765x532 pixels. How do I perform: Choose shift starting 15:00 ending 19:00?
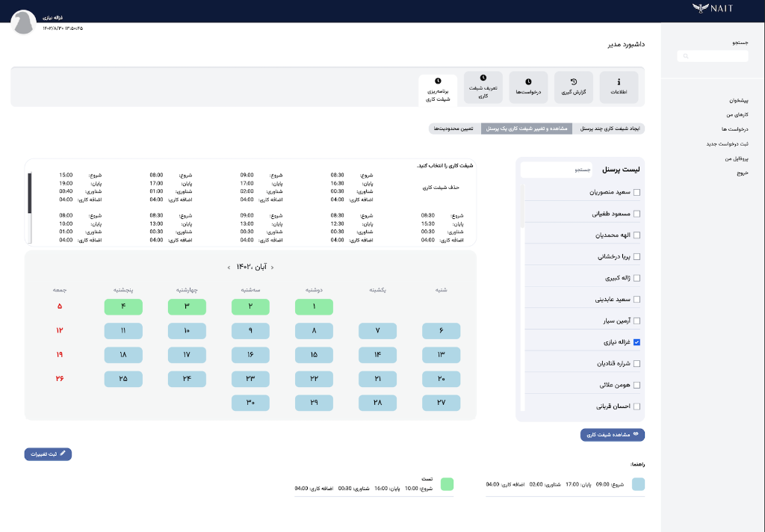tap(81, 187)
